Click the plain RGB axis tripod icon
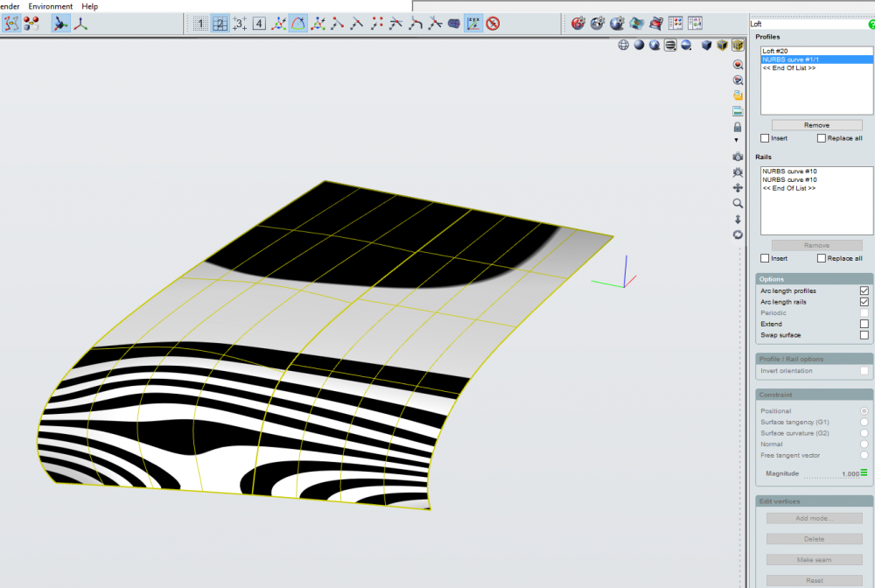Viewport: 875px width, 588px height. pos(80,24)
